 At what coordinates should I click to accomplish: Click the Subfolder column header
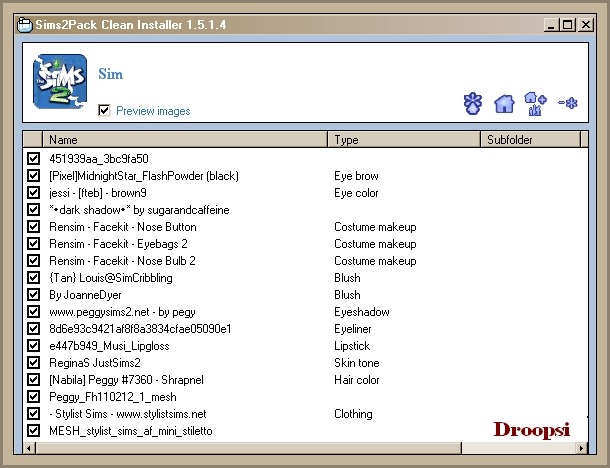[530, 140]
